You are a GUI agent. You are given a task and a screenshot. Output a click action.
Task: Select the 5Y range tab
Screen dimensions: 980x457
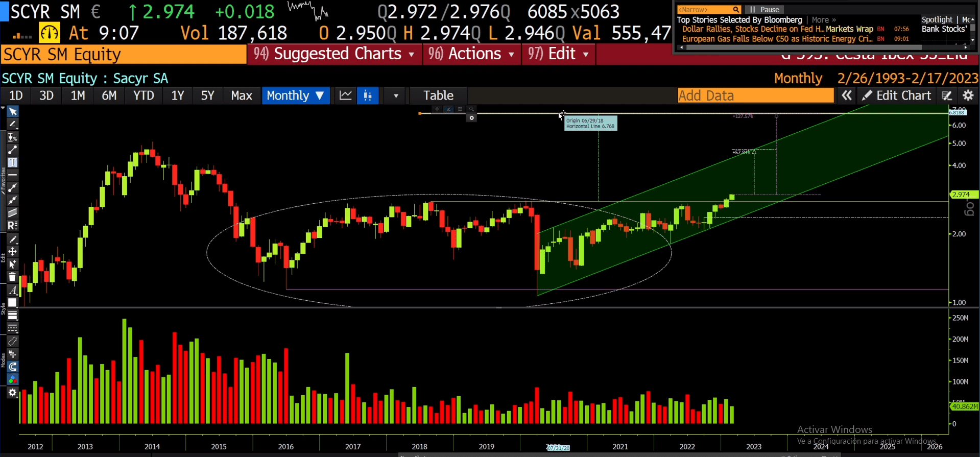pyautogui.click(x=207, y=95)
